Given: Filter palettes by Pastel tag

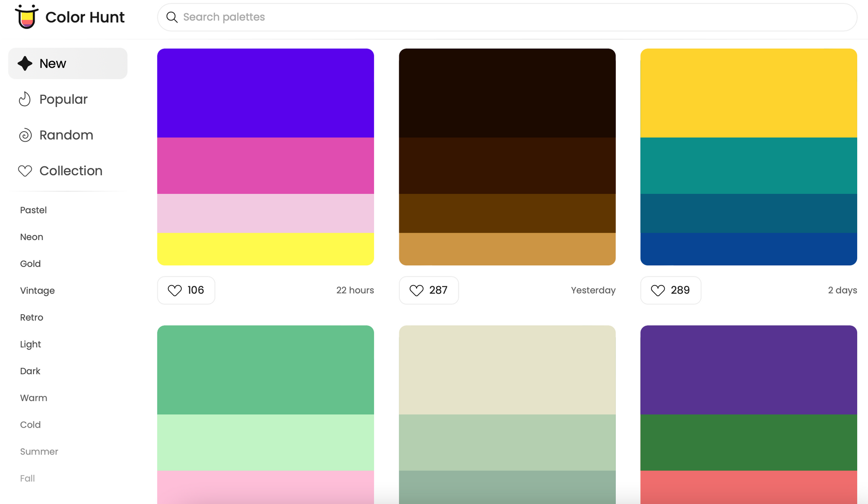Looking at the screenshot, I should point(33,210).
